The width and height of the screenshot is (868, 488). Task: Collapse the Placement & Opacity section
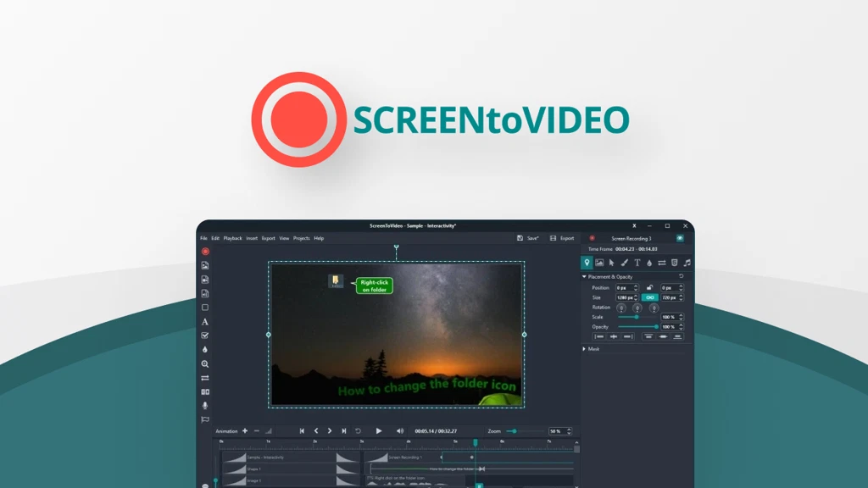585,276
